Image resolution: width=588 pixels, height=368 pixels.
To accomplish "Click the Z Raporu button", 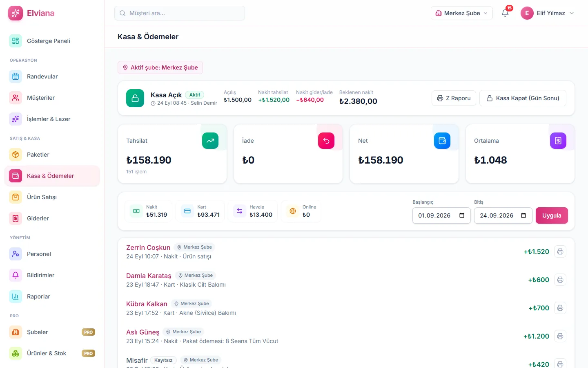I will tap(454, 98).
